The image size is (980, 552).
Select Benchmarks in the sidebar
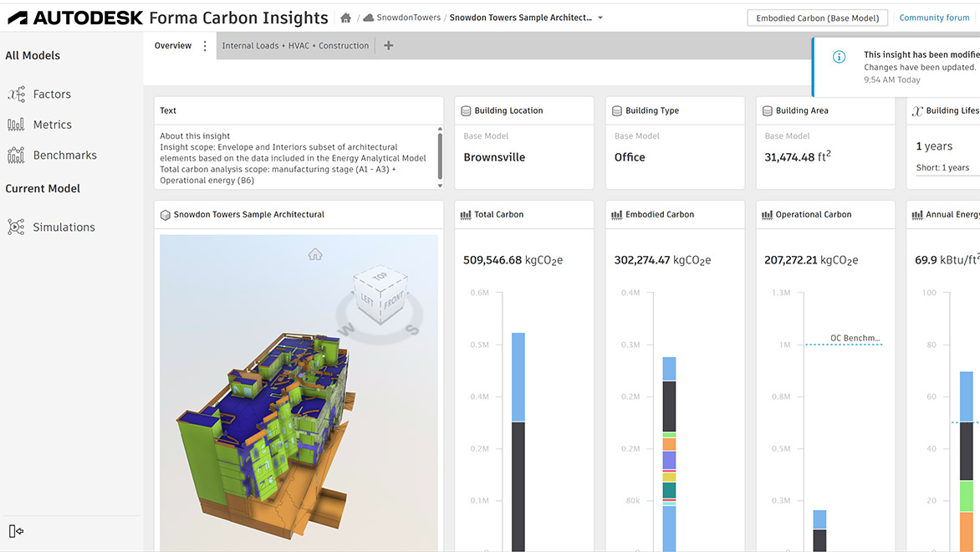65,155
